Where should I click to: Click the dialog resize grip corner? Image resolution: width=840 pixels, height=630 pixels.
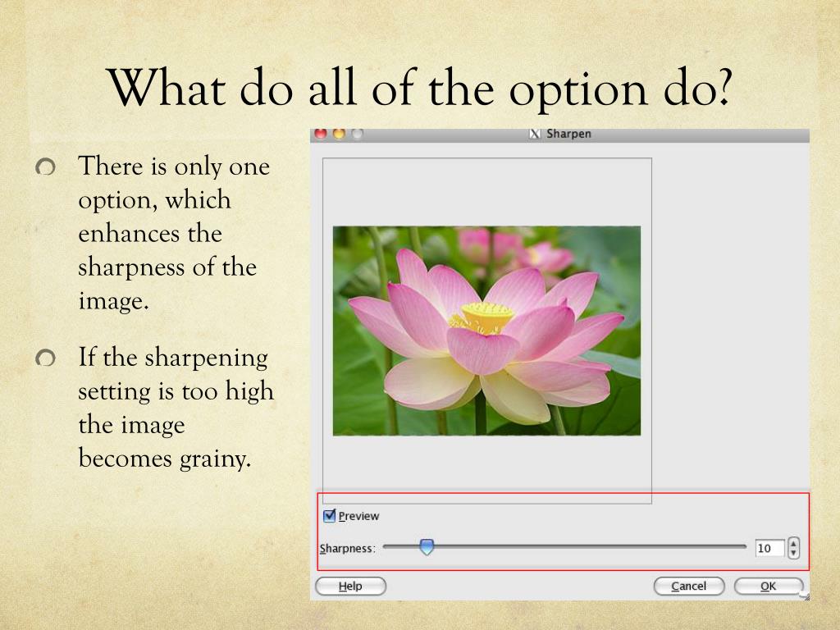806,596
